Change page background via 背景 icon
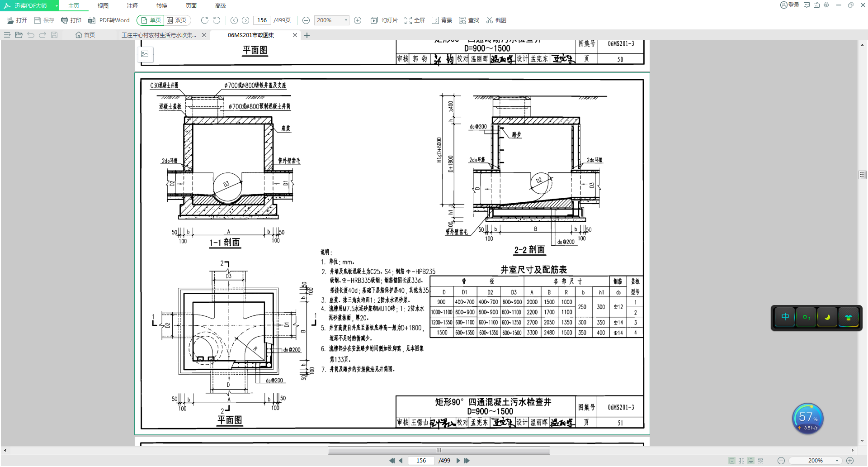Screen dimensions: 868x467 (x=441, y=20)
